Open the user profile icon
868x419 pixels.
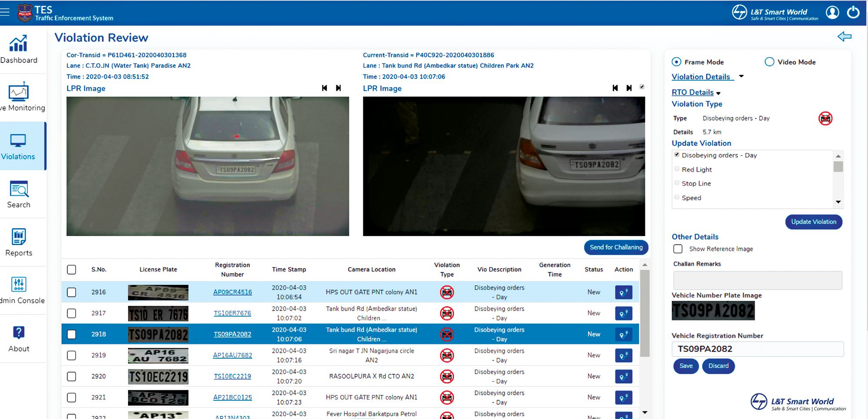pyautogui.click(x=832, y=12)
